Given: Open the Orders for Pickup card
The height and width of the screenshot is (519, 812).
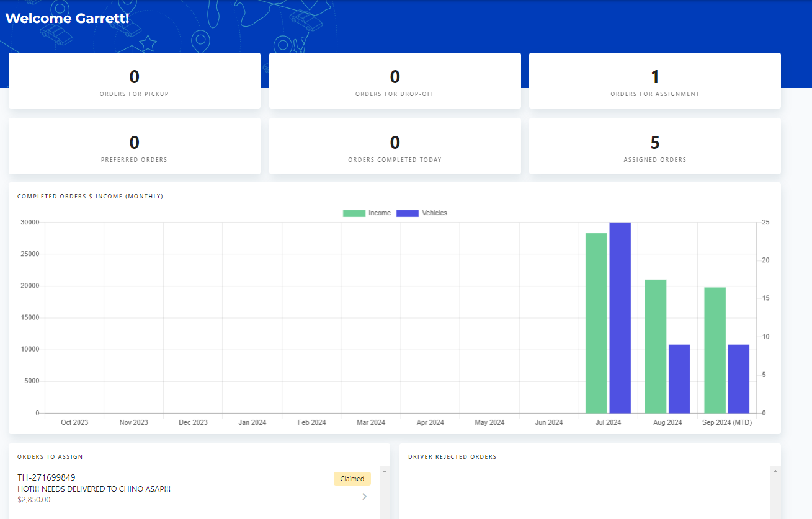Looking at the screenshot, I should point(134,81).
